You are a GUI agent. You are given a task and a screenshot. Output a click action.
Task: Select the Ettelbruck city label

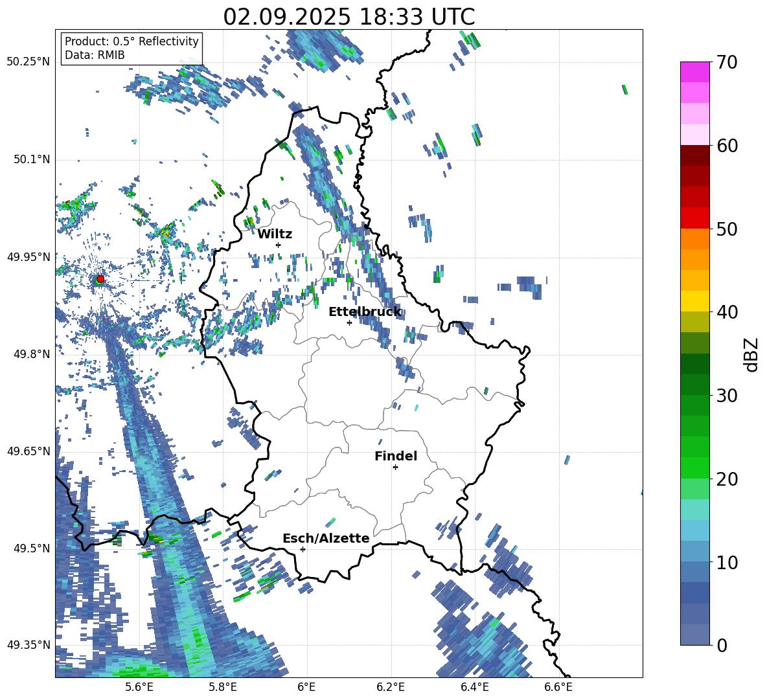tap(365, 312)
